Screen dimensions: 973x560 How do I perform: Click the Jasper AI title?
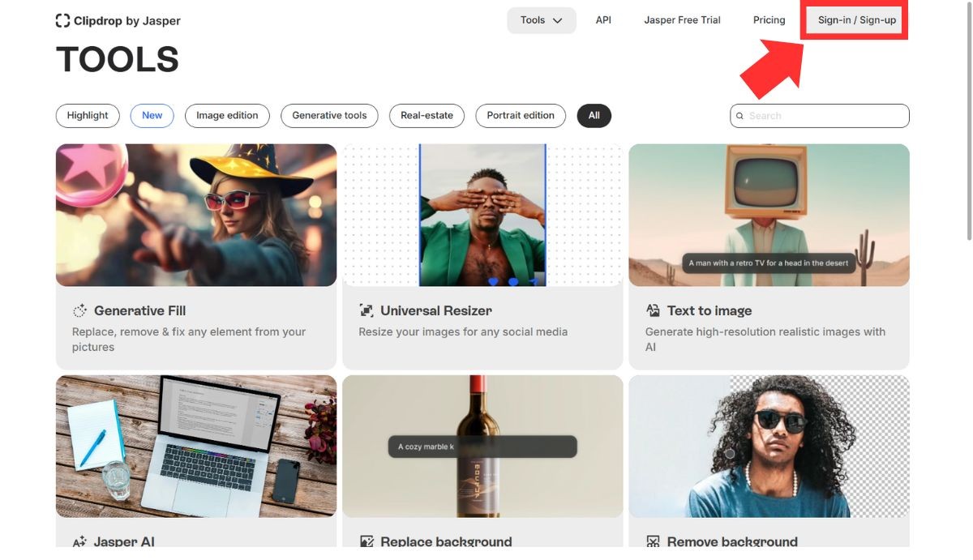tap(124, 541)
